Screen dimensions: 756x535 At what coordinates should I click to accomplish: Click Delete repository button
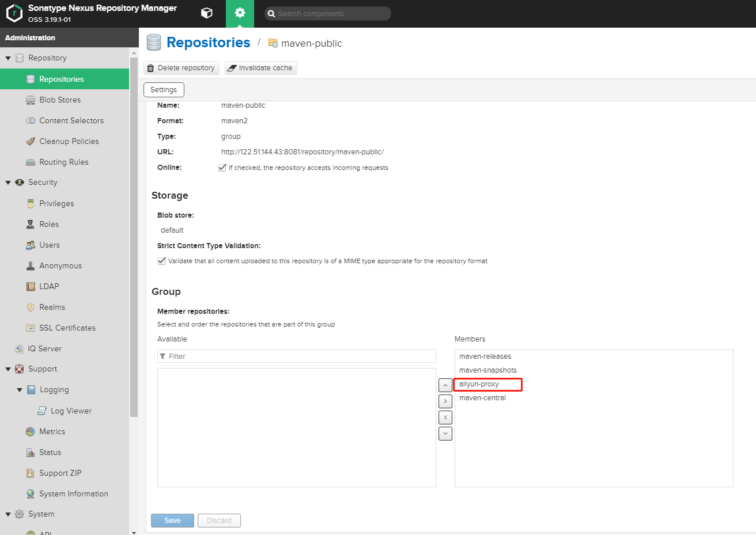182,68
